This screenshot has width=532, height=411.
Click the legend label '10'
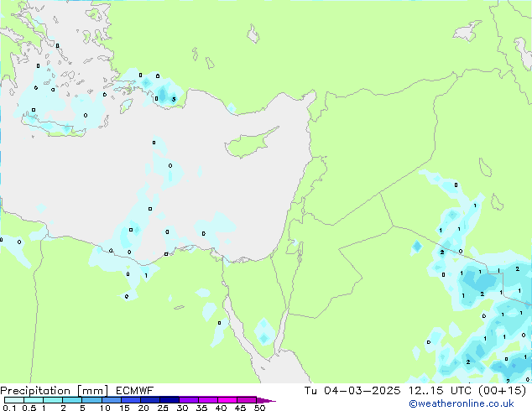tap(105, 408)
